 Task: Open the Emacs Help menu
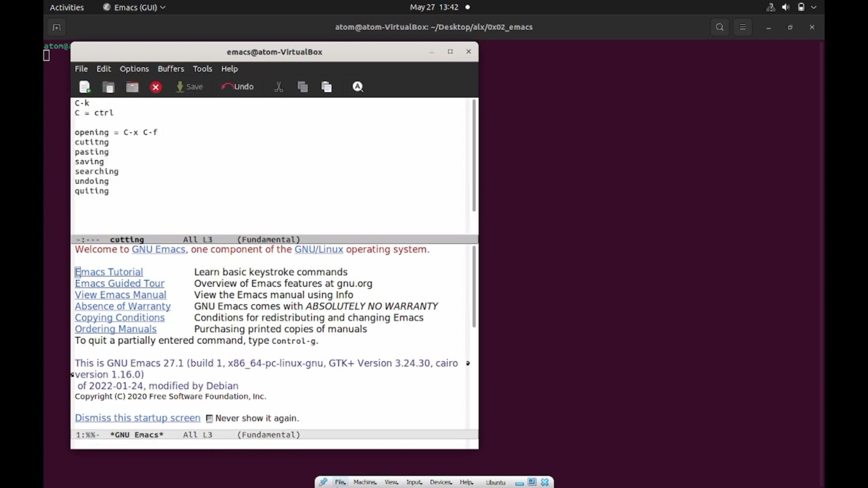point(229,68)
